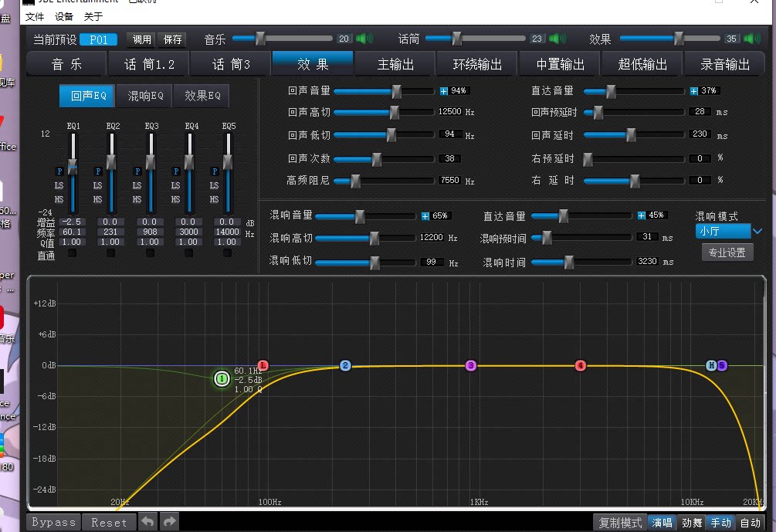Click the redo arrow icon
776x532 pixels.
[170, 522]
